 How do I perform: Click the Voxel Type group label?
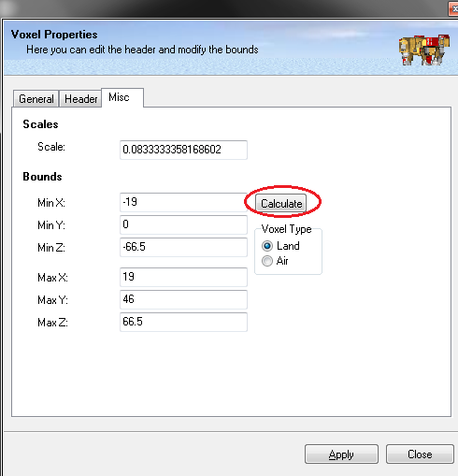click(x=287, y=229)
